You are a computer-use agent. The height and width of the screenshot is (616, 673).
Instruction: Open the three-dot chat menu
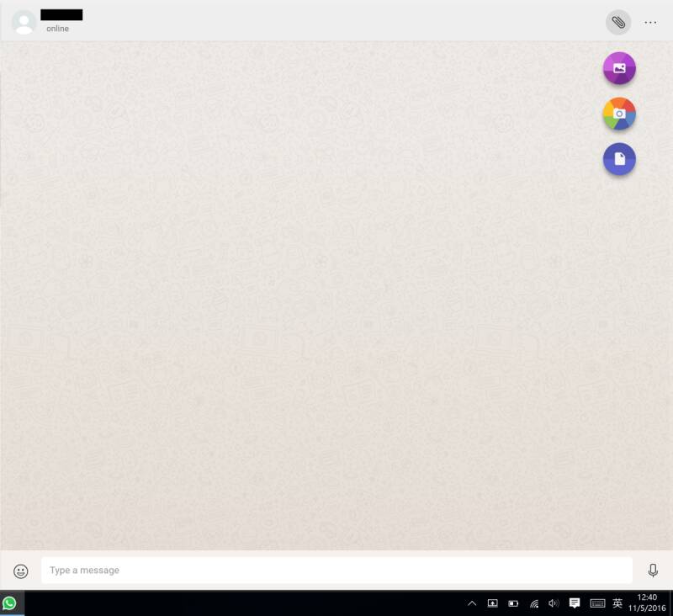(649, 23)
